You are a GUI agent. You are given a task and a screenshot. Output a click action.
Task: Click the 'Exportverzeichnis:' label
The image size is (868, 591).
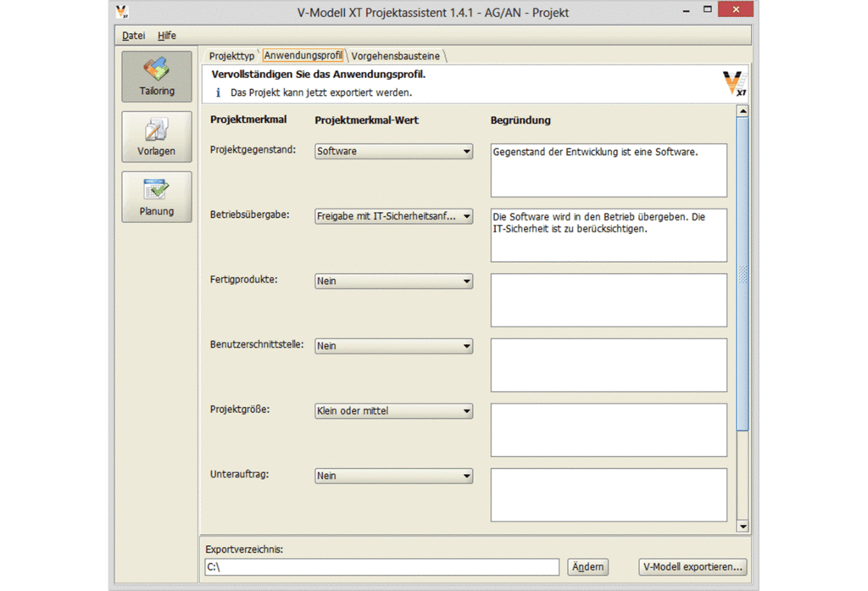point(244,549)
